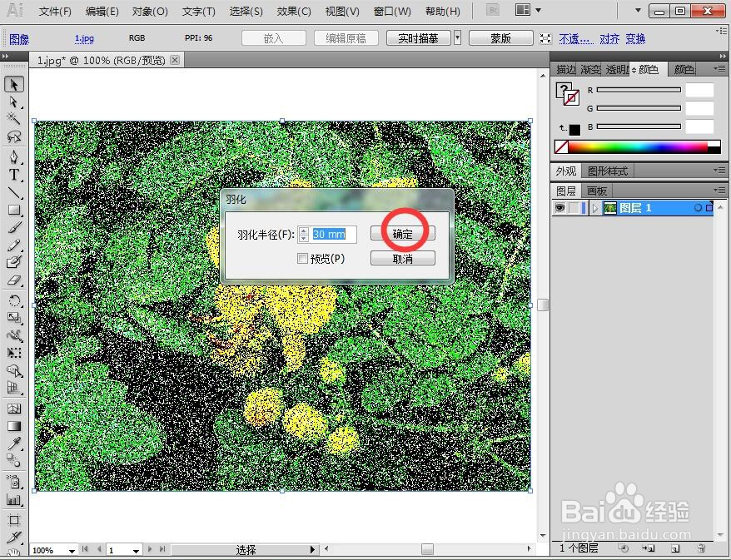Select the Selection tool (black arrow)
The image size is (731, 560).
(14, 84)
